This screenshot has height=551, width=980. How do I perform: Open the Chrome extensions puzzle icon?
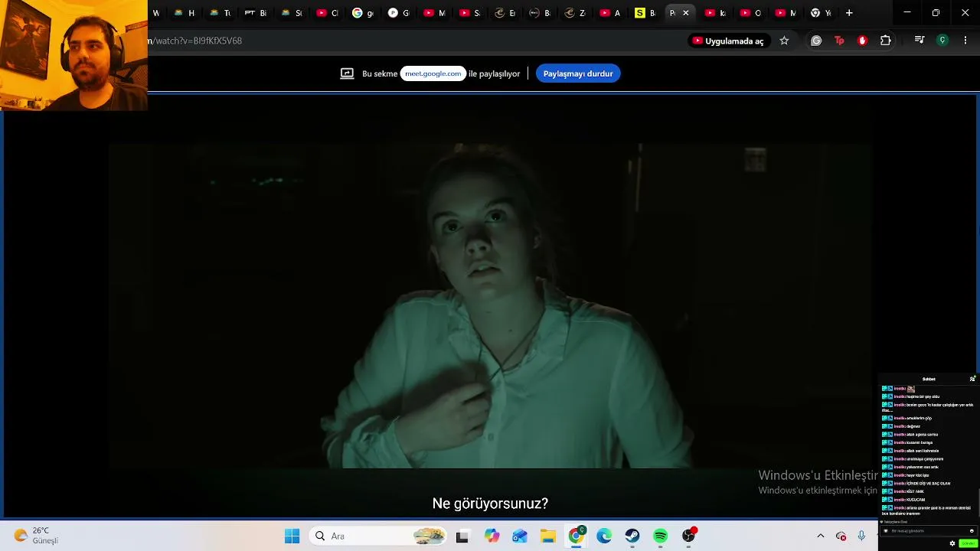coord(886,41)
